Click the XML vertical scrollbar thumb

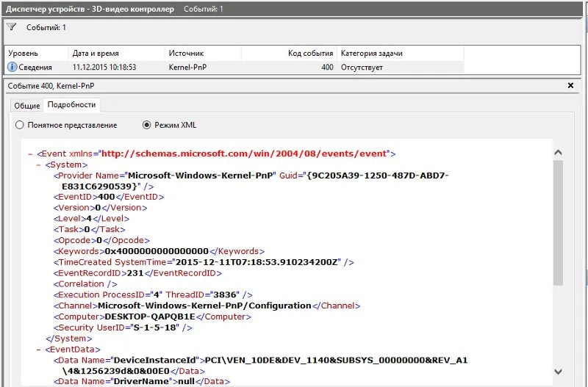558,223
